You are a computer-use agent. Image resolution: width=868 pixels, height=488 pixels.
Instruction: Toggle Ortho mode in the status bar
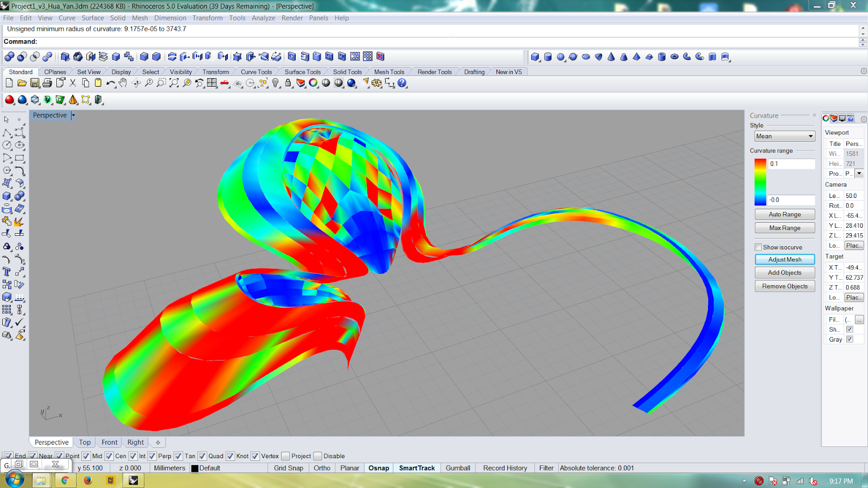click(x=322, y=467)
